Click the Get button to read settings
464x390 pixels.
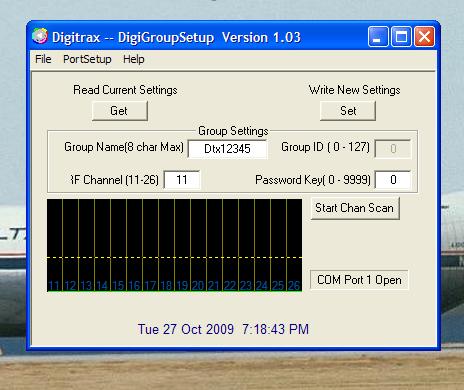(120, 111)
